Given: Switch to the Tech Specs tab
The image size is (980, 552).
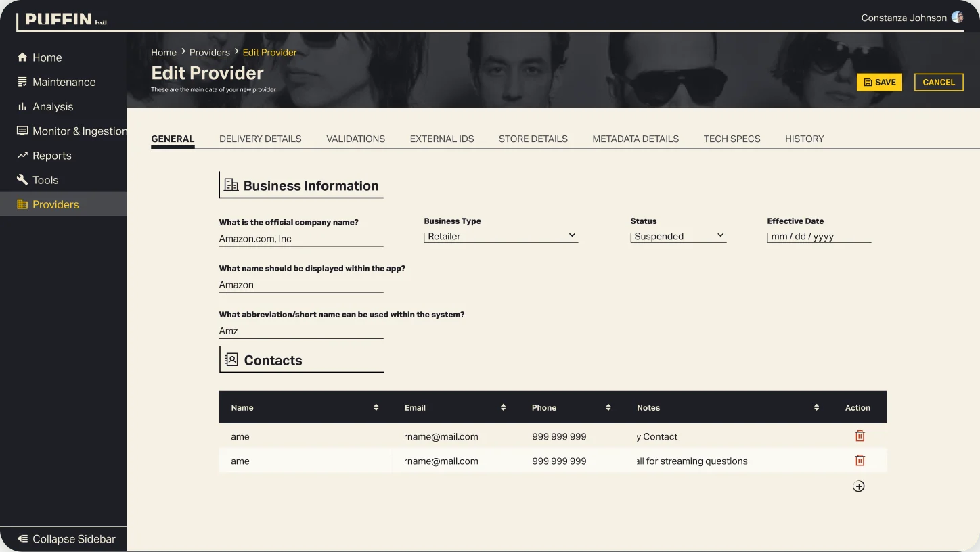Looking at the screenshot, I should (x=732, y=139).
